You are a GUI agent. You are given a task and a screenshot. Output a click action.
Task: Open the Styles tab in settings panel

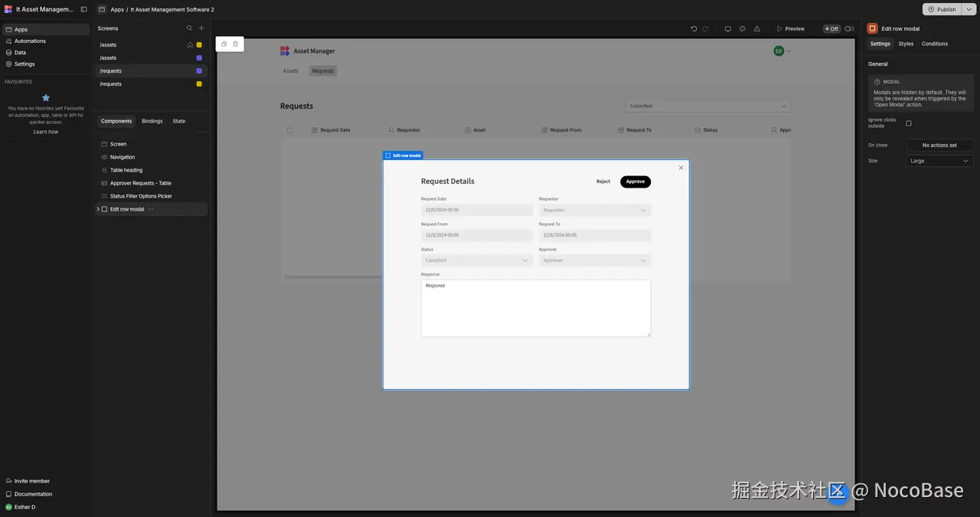(x=906, y=44)
